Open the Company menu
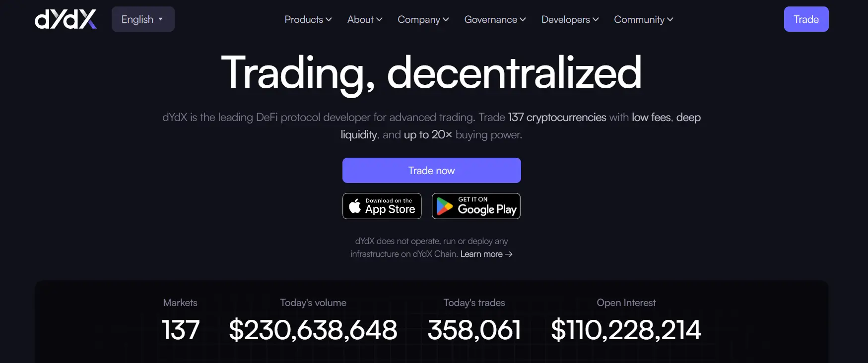 (423, 19)
